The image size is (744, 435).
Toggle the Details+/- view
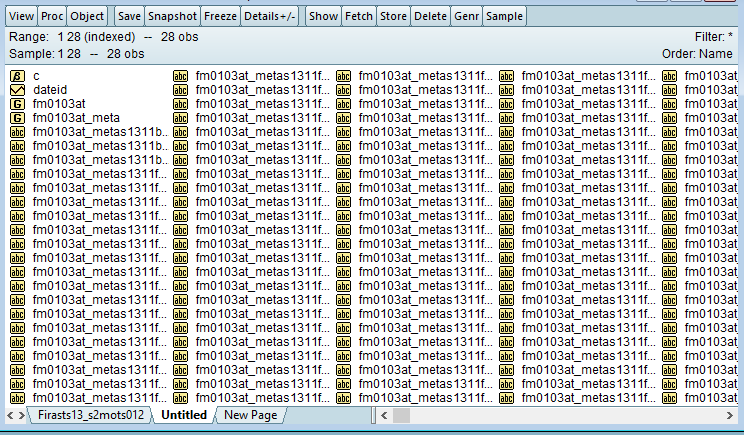click(x=271, y=16)
